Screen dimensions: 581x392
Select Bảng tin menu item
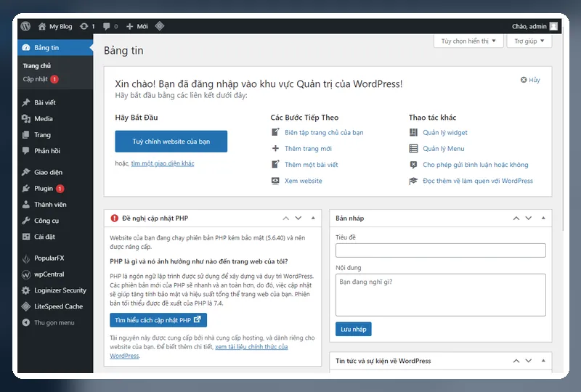point(55,47)
